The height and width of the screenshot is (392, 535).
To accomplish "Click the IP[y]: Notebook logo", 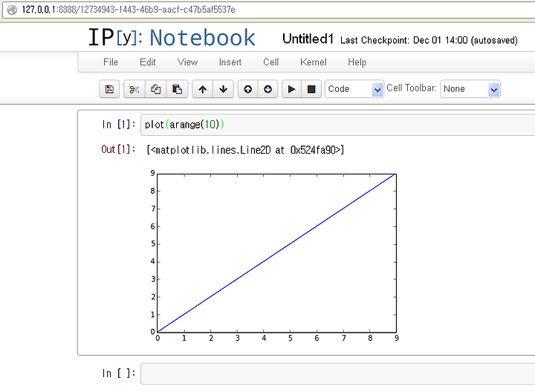I will [x=172, y=37].
